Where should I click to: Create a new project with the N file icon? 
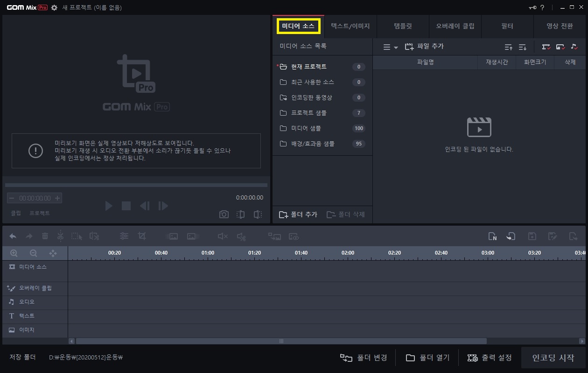[x=492, y=236]
